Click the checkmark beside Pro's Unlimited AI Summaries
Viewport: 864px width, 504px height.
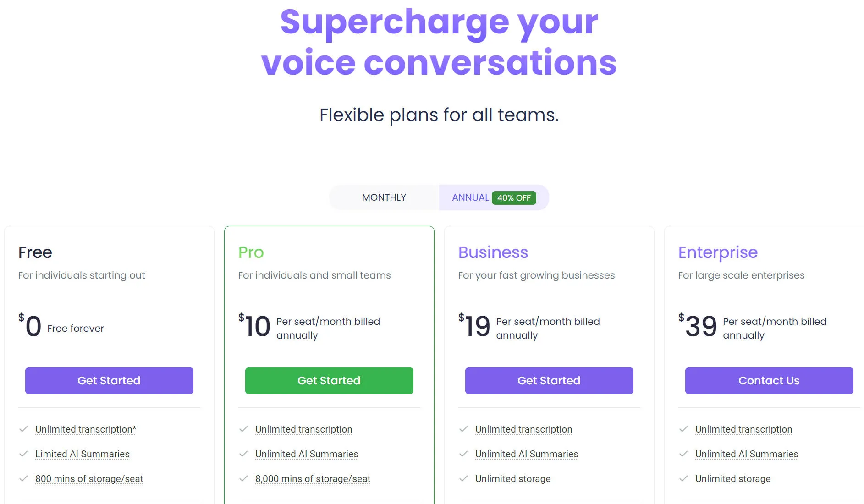tap(243, 454)
